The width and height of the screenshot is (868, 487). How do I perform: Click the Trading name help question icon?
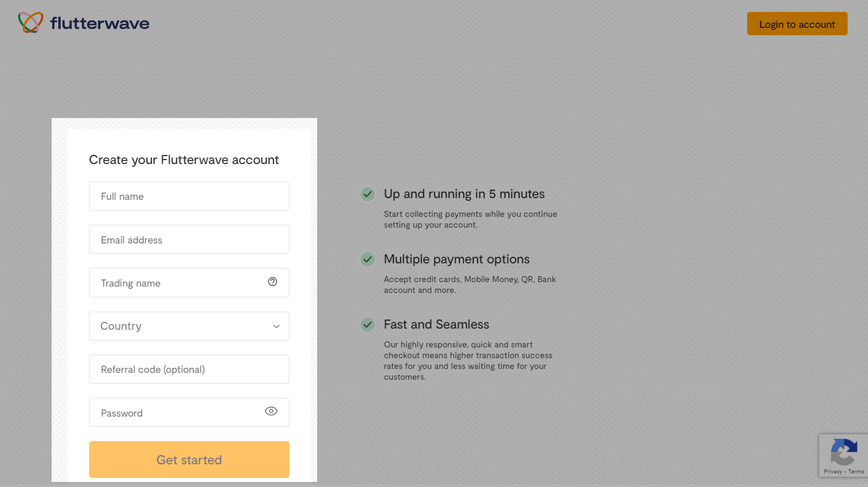(x=272, y=282)
